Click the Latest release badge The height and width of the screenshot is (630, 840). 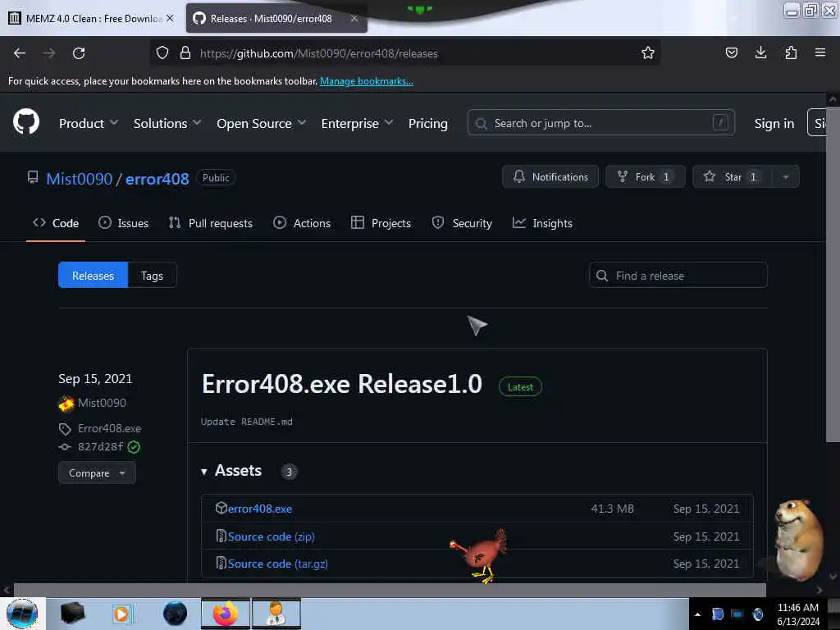[x=520, y=387]
